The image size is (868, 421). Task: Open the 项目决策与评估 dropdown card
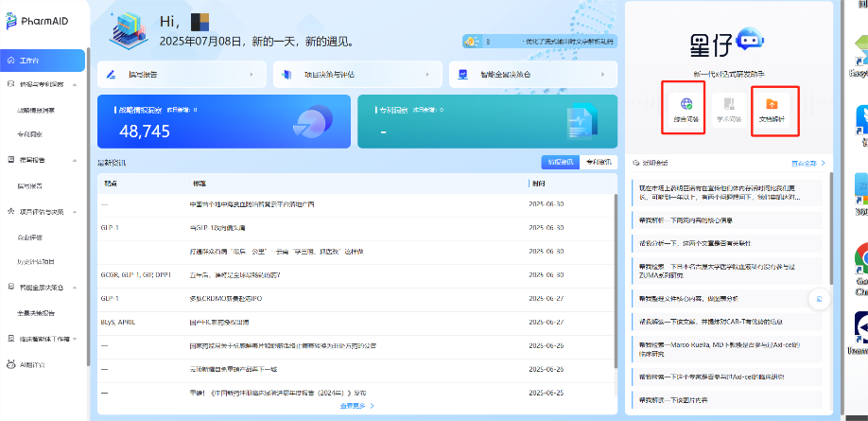357,74
